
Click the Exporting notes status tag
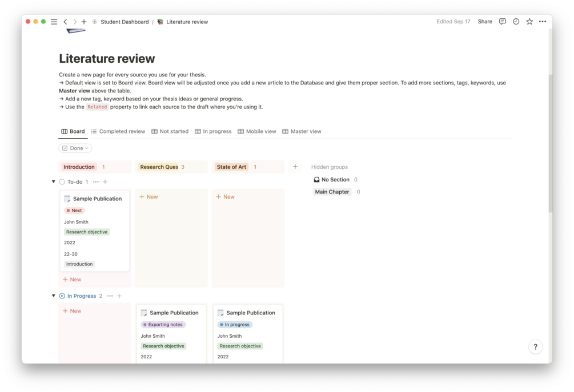pos(163,324)
